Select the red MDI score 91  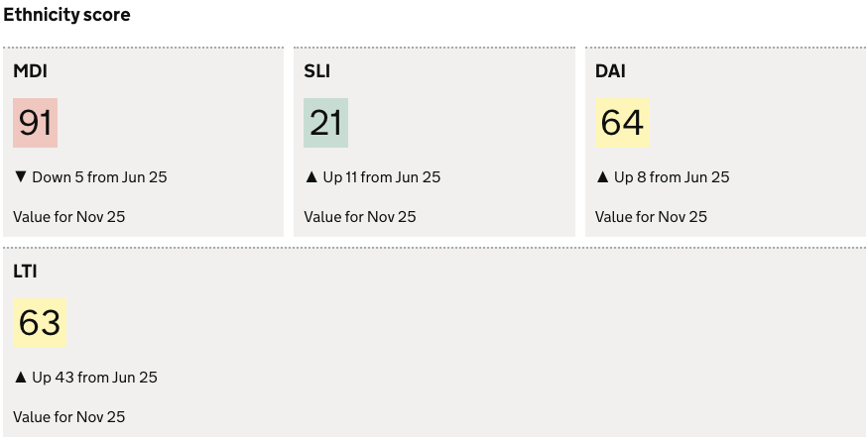[35, 123]
